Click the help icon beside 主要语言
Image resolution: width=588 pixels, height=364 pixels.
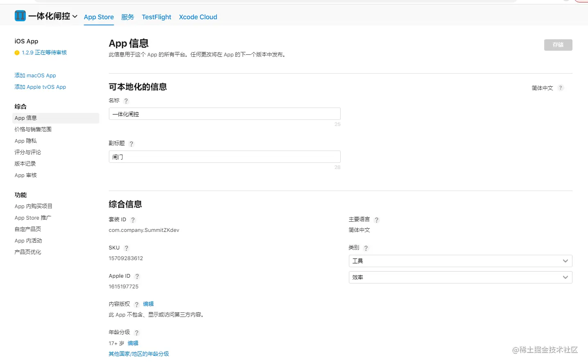pos(376,219)
